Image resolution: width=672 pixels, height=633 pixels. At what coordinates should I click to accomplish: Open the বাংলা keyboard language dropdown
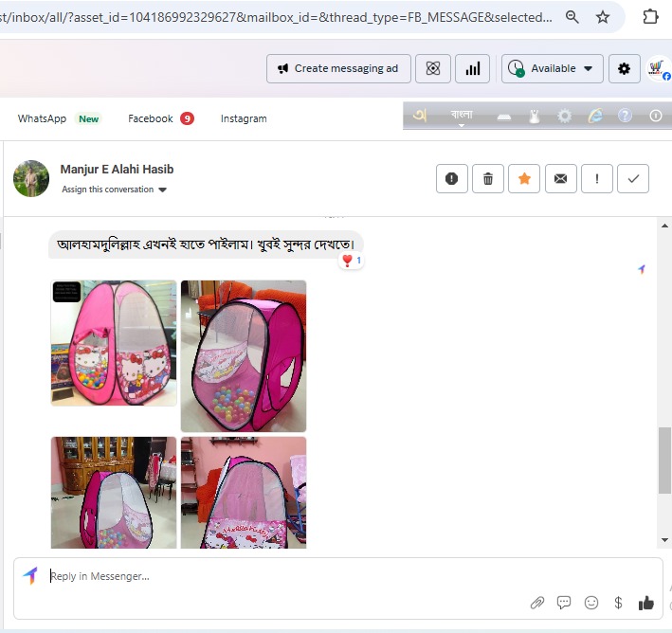[462, 117]
